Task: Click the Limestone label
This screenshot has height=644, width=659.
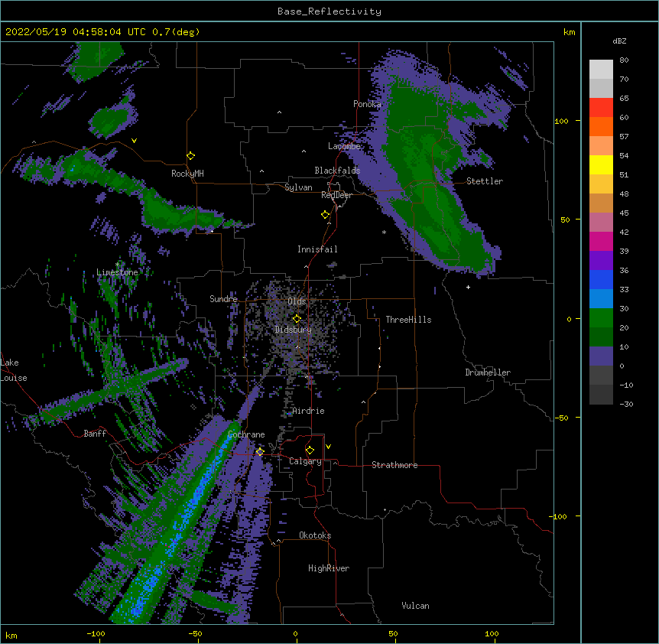Action: click(117, 272)
